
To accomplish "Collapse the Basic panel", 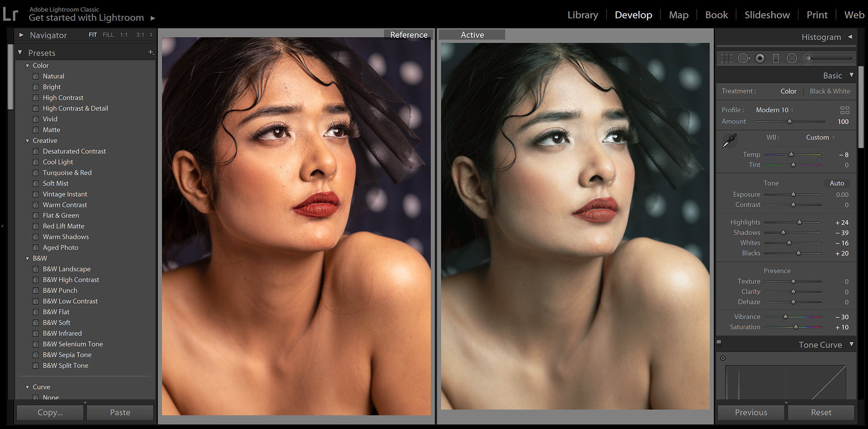I will tap(852, 75).
